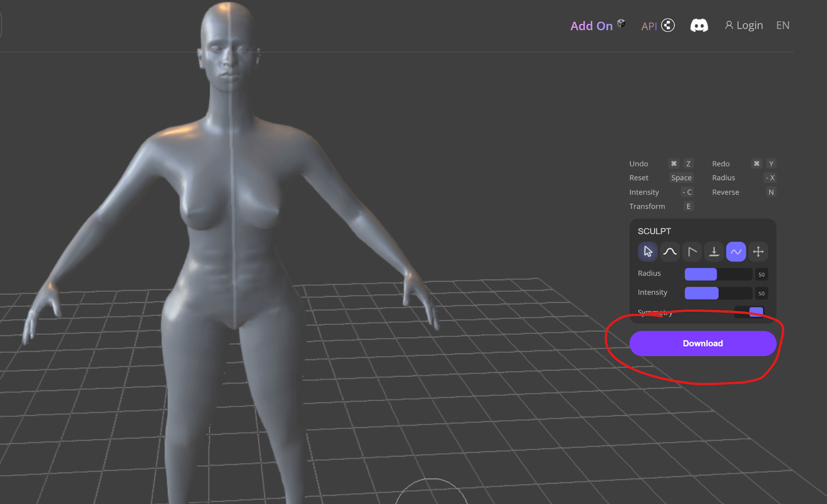Open the Discord community icon
The image size is (827, 504).
(x=699, y=25)
